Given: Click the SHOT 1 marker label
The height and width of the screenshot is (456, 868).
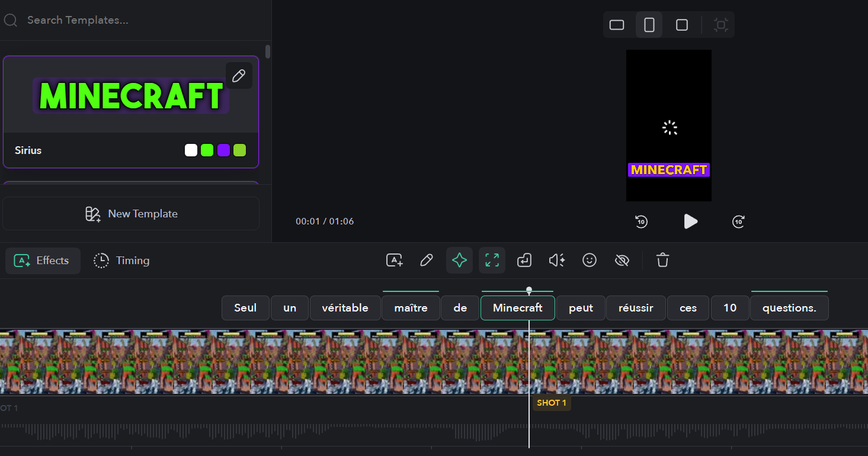Looking at the screenshot, I should click(x=552, y=403).
